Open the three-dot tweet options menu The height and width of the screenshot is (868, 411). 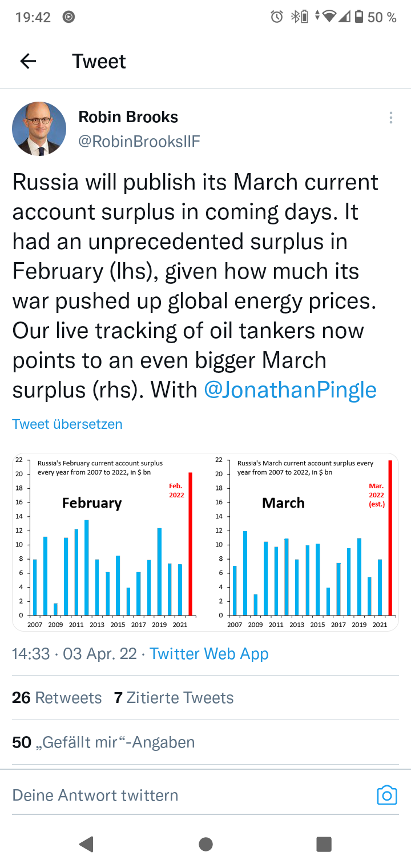(390, 118)
